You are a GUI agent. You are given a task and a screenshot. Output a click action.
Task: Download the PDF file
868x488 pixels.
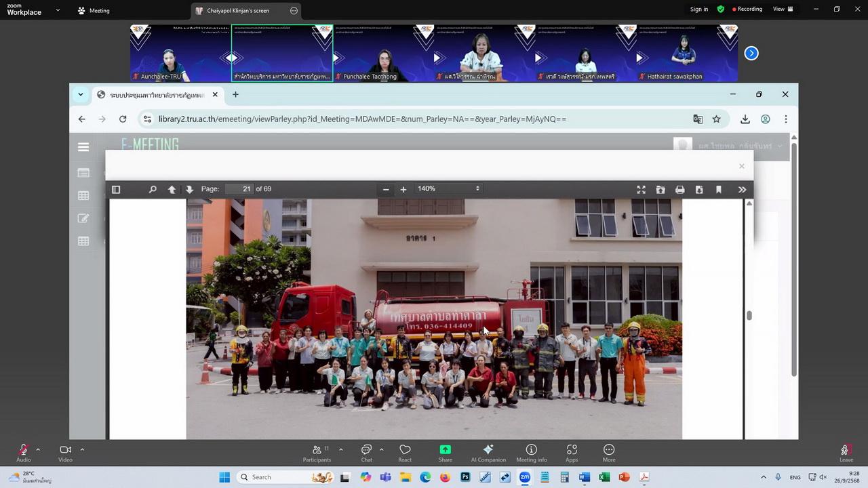coord(699,190)
